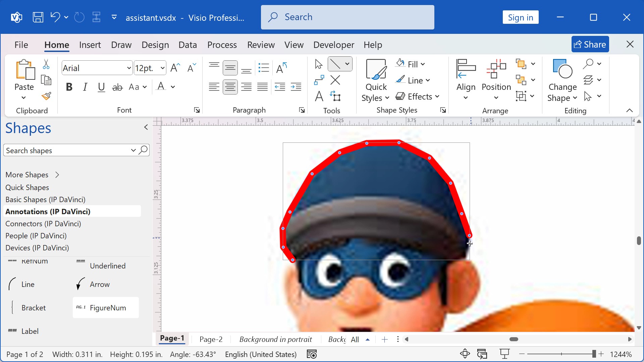
Task: Open the Font Color swatch picker
Action: (172, 86)
